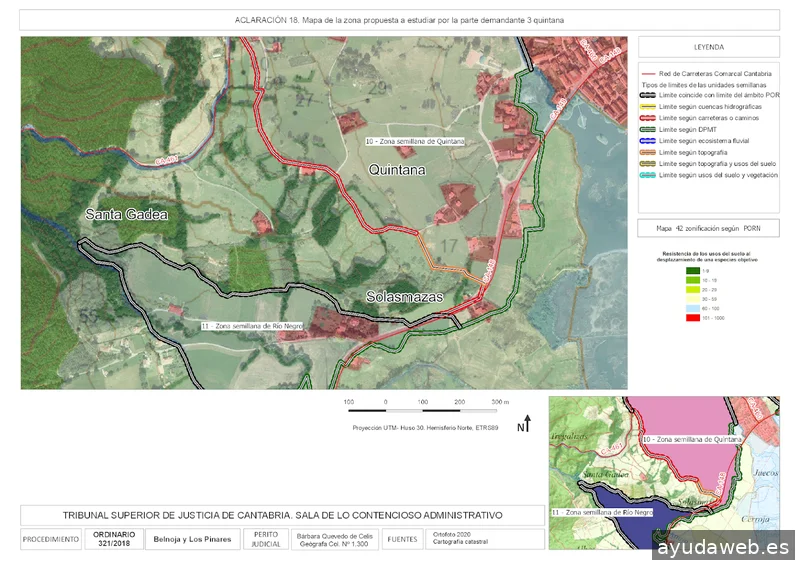
Task: Click the green DPMT boundary legend symbol
Action: pos(648,129)
